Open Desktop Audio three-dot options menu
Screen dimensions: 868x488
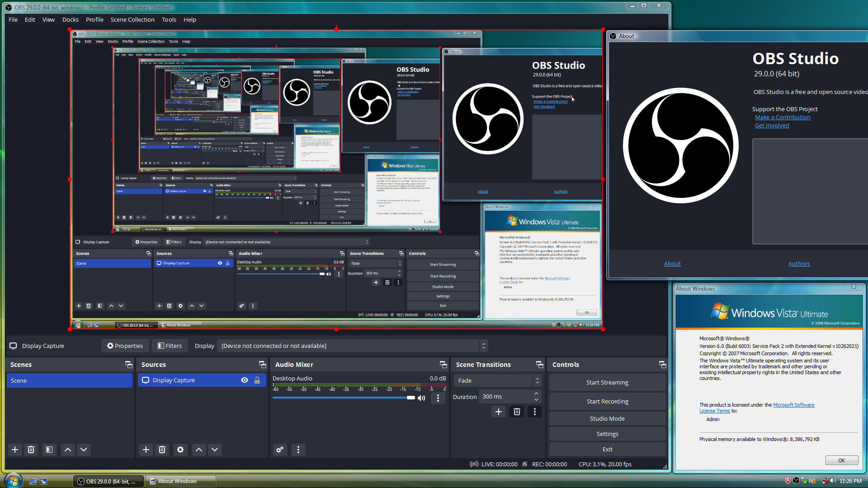[x=438, y=398]
